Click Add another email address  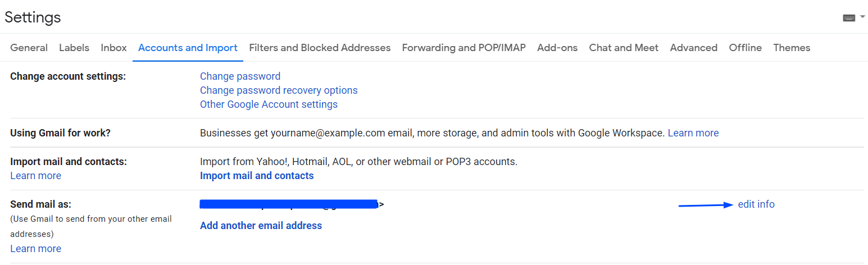(x=261, y=226)
